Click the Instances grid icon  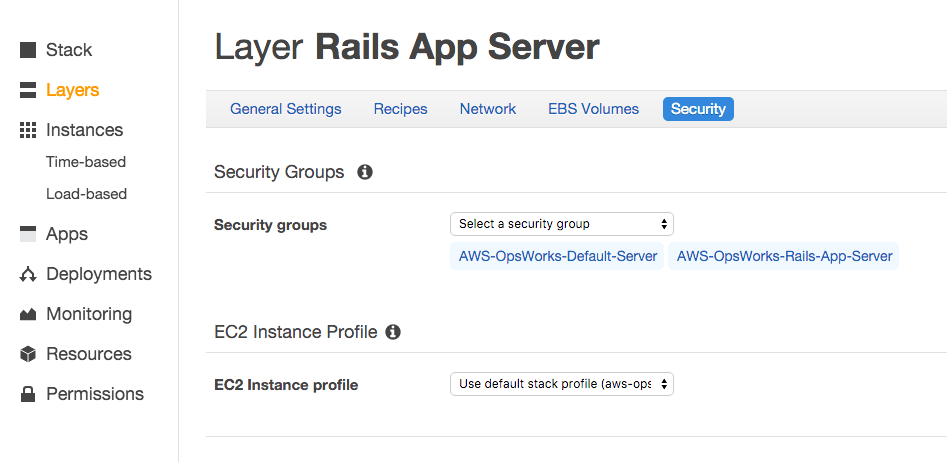pyautogui.click(x=28, y=130)
